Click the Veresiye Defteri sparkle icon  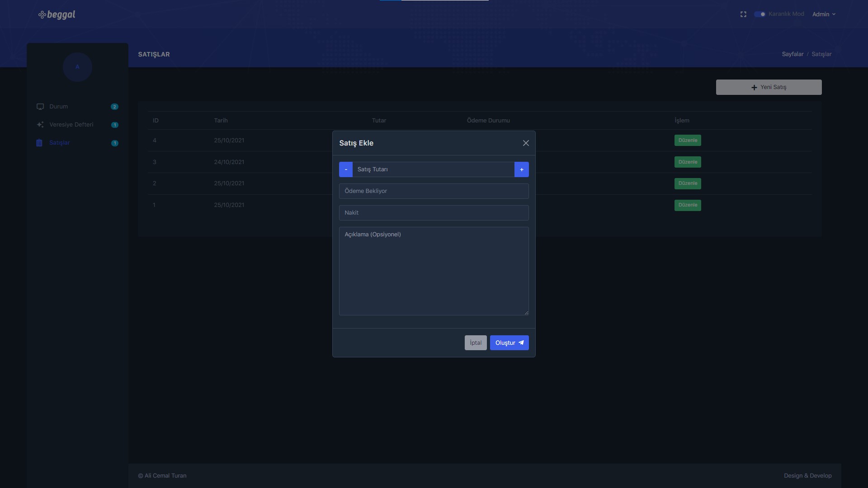(40, 125)
